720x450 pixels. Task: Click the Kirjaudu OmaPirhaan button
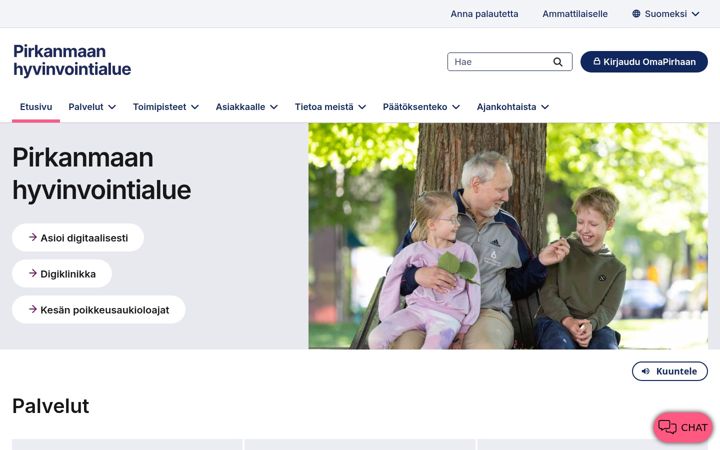pyautogui.click(x=644, y=62)
